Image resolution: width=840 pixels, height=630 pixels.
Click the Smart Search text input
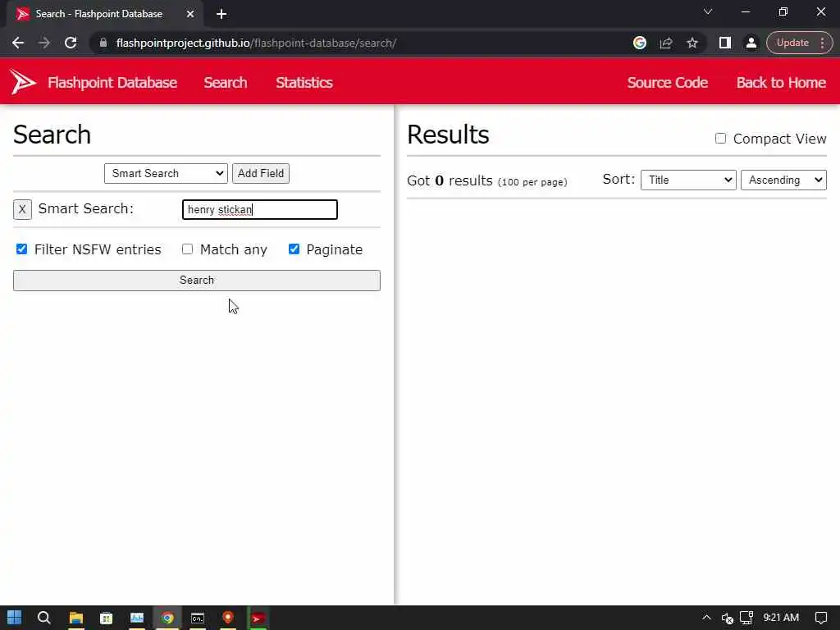[260, 209]
